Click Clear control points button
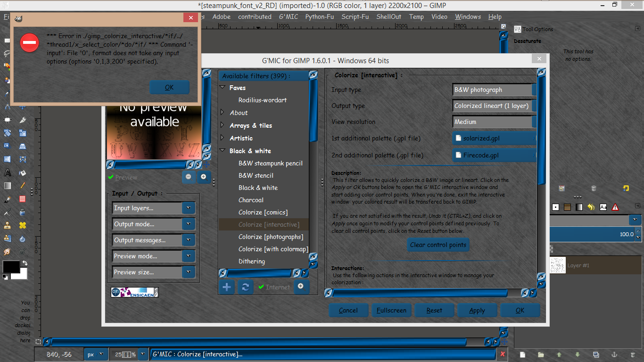 click(438, 245)
